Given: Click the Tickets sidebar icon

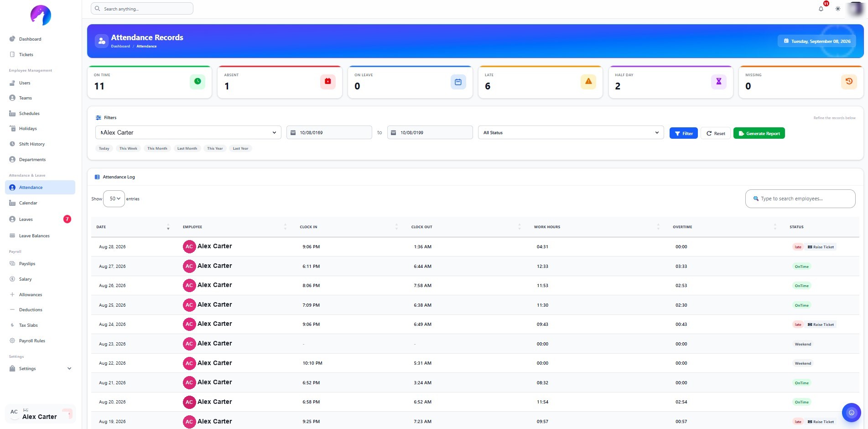Looking at the screenshot, I should point(12,54).
